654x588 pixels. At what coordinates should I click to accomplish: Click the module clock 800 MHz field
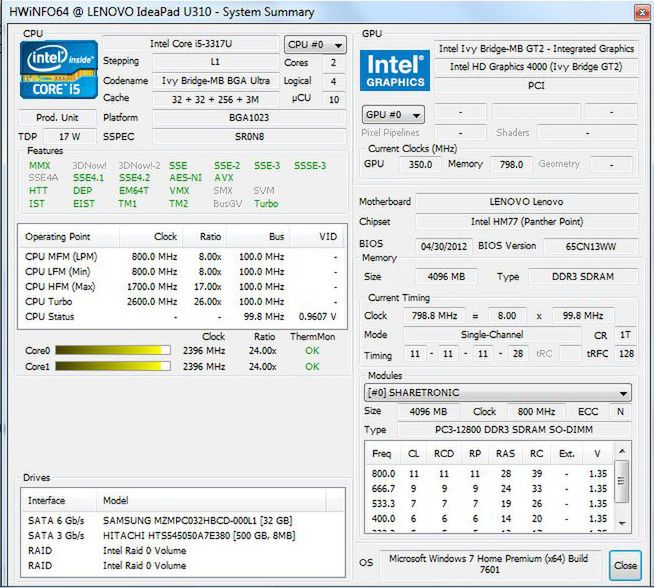coord(536,412)
